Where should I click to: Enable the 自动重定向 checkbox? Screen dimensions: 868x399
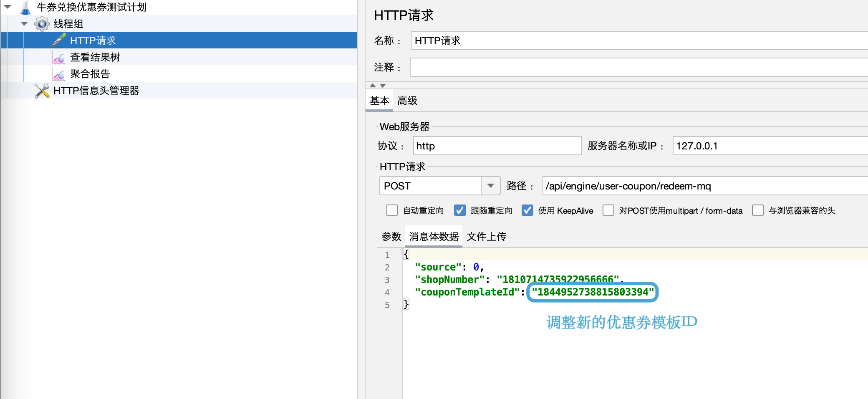point(392,210)
